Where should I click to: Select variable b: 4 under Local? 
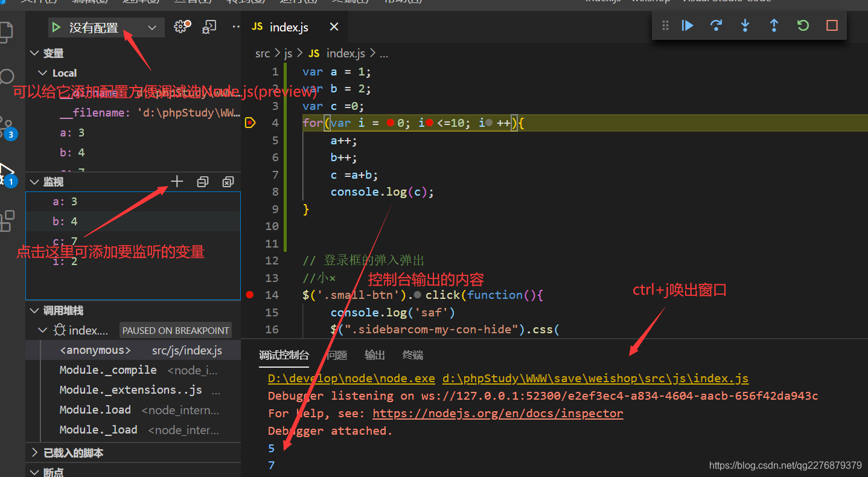click(x=133, y=153)
